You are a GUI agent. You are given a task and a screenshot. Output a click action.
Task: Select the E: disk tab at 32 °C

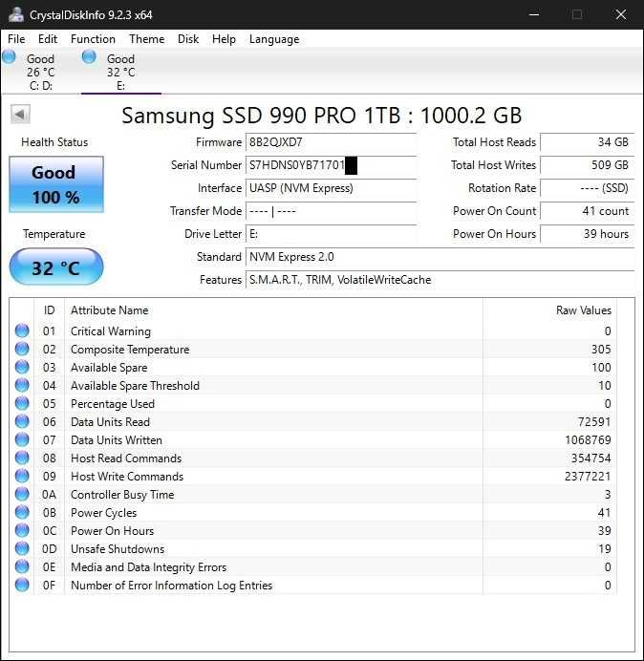121,72
